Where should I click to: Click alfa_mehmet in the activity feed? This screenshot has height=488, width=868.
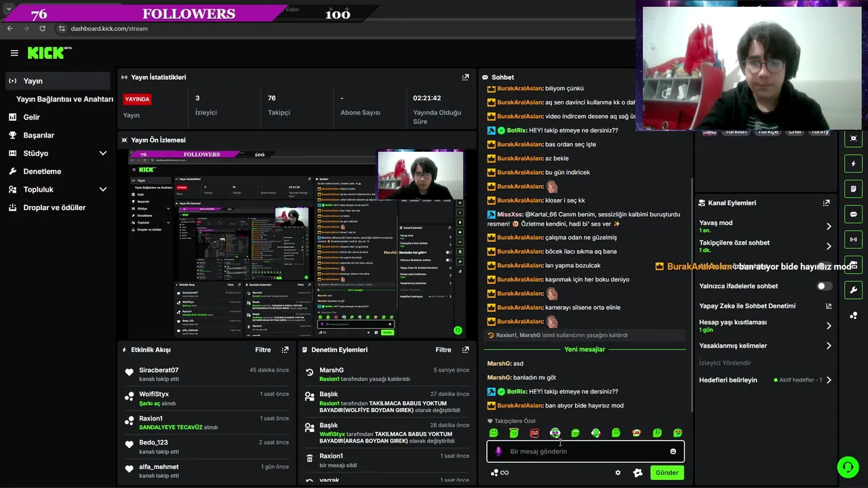159,467
